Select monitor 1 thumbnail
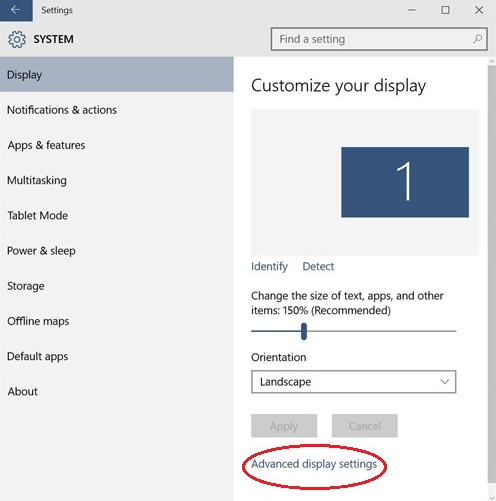 point(405,182)
